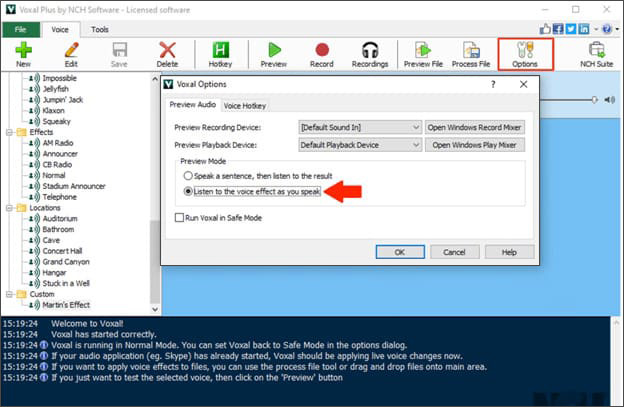This screenshot has width=624, height=407.
Task: Click voice list scroll down arrow
Action: [x=155, y=309]
